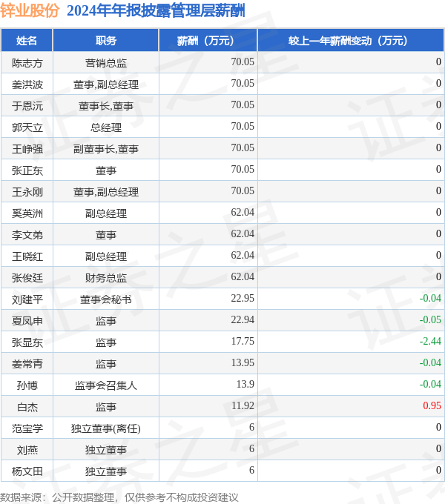Click the 财务总监 position cell

pos(106,278)
